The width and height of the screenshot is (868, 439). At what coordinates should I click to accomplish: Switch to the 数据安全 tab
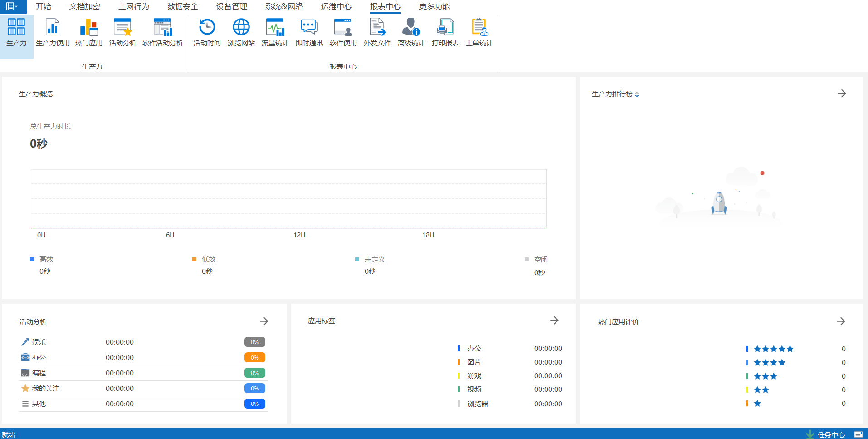click(x=182, y=6)
